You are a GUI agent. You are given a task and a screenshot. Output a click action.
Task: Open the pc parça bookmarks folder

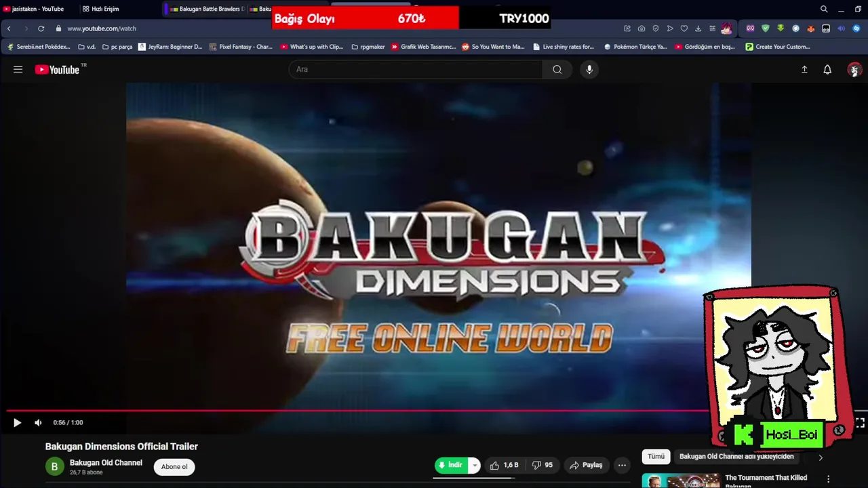click(x=117, y=47)
